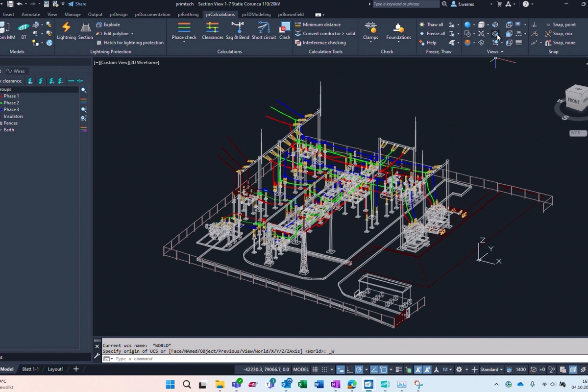
Task: Select the Sag & Bend tool
Action: pos(238,31)
